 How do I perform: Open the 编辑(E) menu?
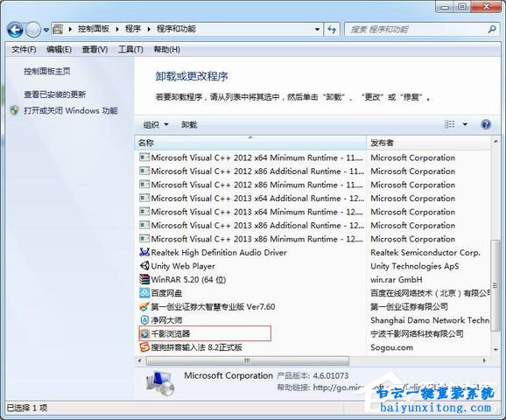(59, 49)
